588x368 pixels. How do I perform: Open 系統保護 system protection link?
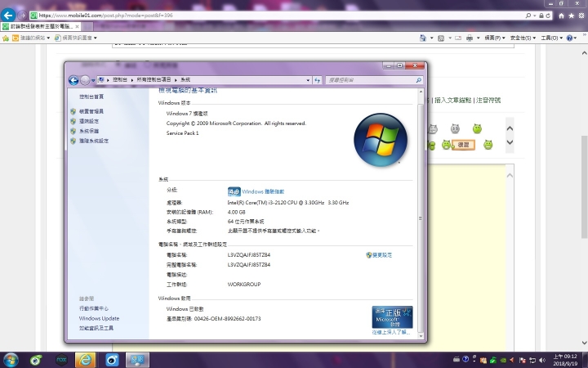tap(89, 131)
